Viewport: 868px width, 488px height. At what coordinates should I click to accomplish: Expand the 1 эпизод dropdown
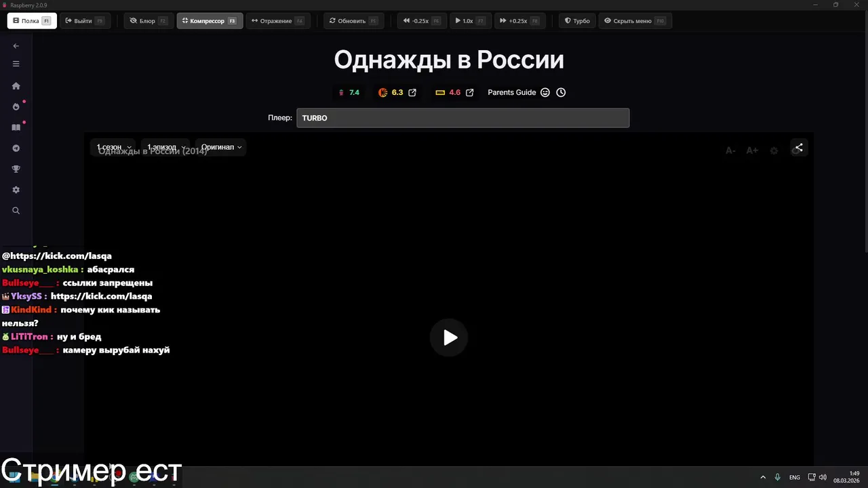(166, 147)
